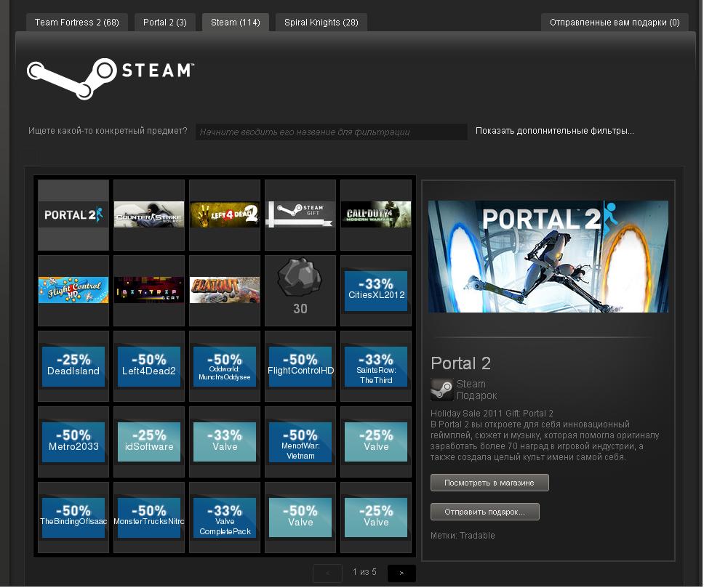This screenshot has height=588, width=704.
Task: Focus the item name filter field
Action: coord(332,132)
